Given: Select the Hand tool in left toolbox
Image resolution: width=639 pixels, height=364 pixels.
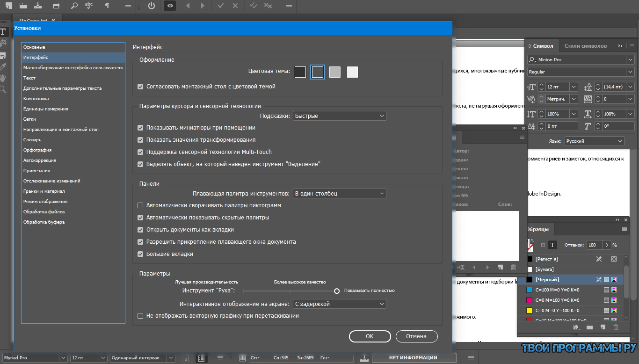Looking at the screenshot, I should (x=3, y=78).
